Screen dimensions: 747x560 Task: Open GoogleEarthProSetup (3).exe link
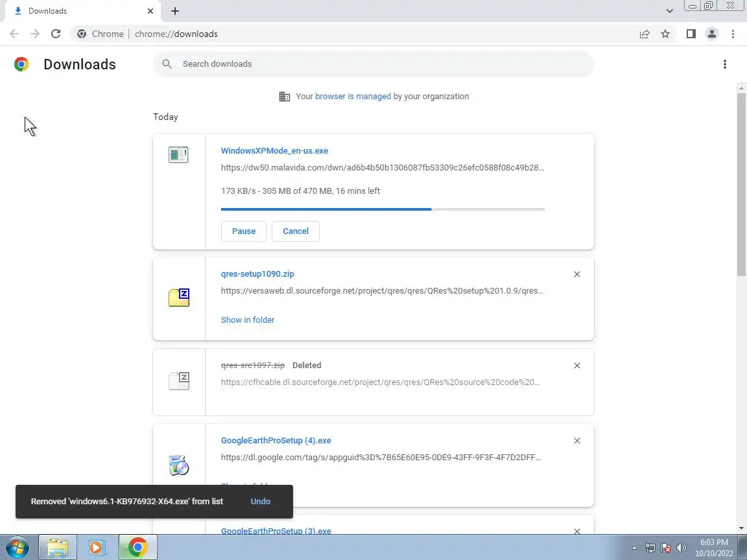276,530
